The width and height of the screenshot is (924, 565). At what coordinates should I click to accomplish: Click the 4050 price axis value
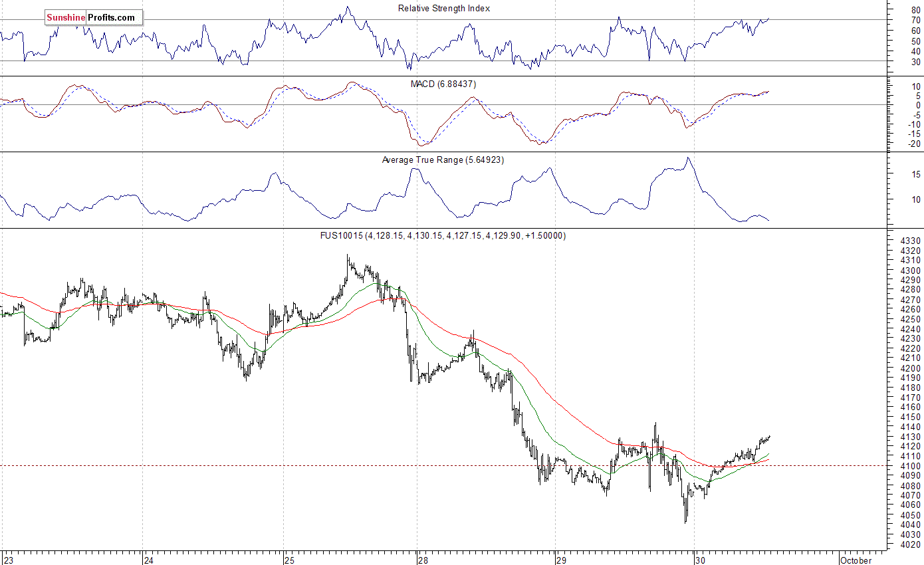(910, 515)
